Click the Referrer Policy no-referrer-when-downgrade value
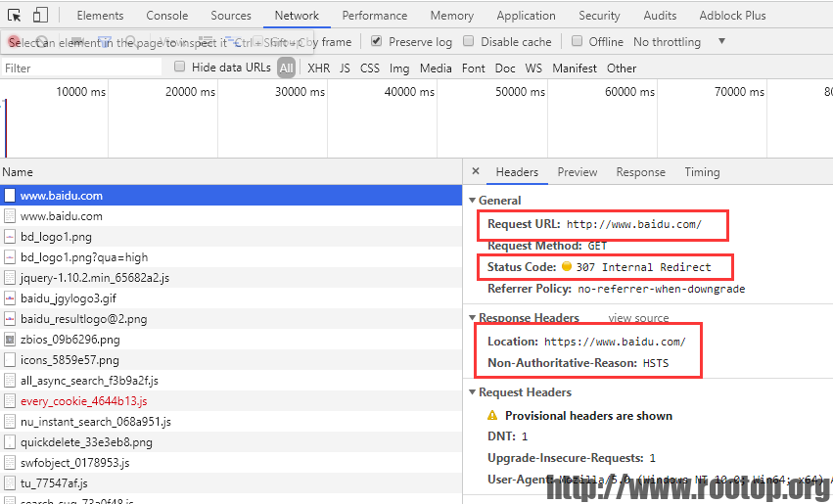 coord(662,289)
